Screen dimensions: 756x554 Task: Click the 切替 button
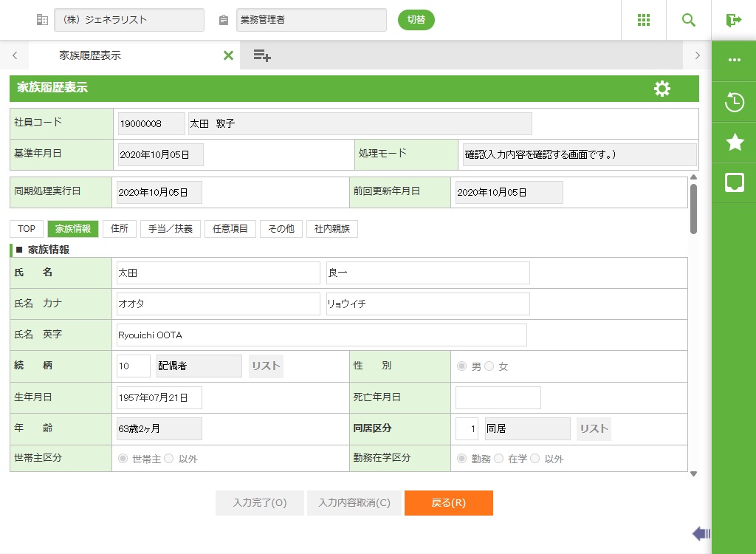[x=416, y=20]
